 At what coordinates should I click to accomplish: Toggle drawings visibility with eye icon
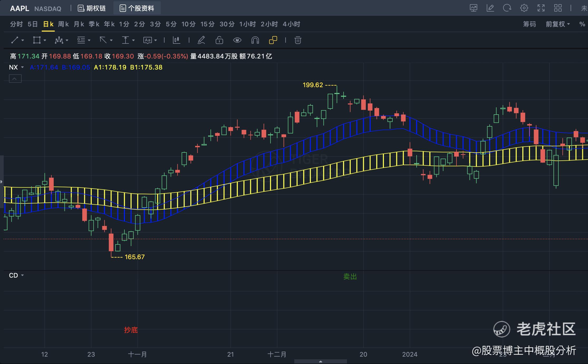pyautogui.click(x=237, y=40)
